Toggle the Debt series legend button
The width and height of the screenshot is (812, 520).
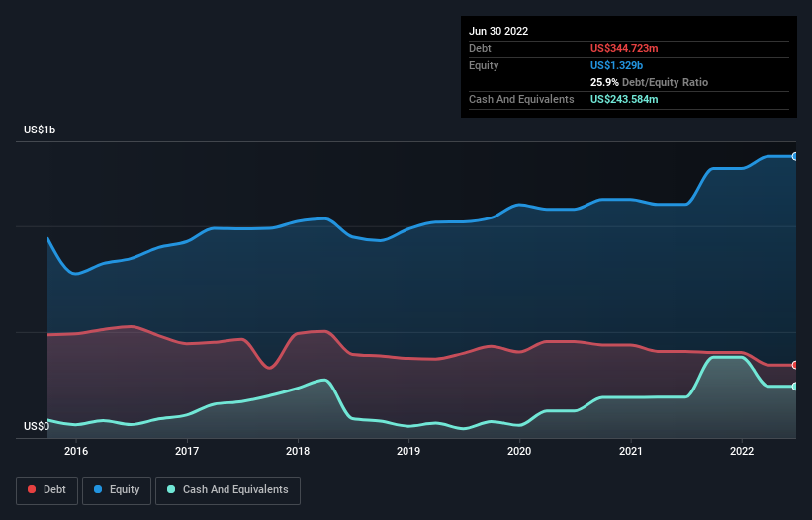(46, 490)
